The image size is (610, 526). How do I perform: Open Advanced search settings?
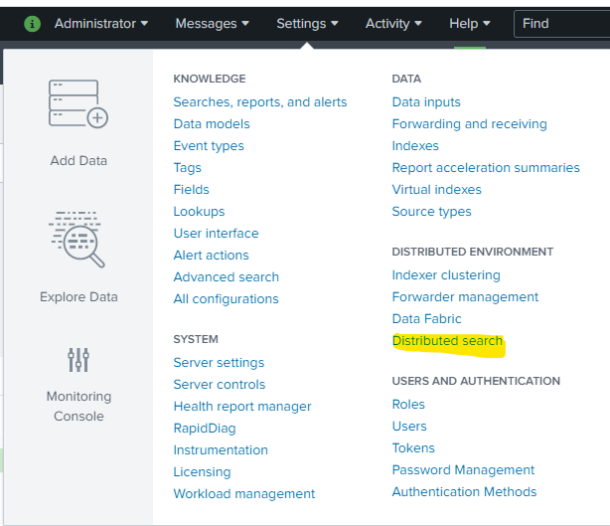(226, 277)
